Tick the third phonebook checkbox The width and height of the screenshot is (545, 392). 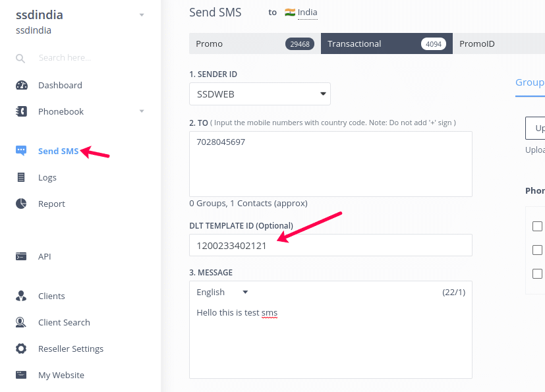(x=537, y=273)
